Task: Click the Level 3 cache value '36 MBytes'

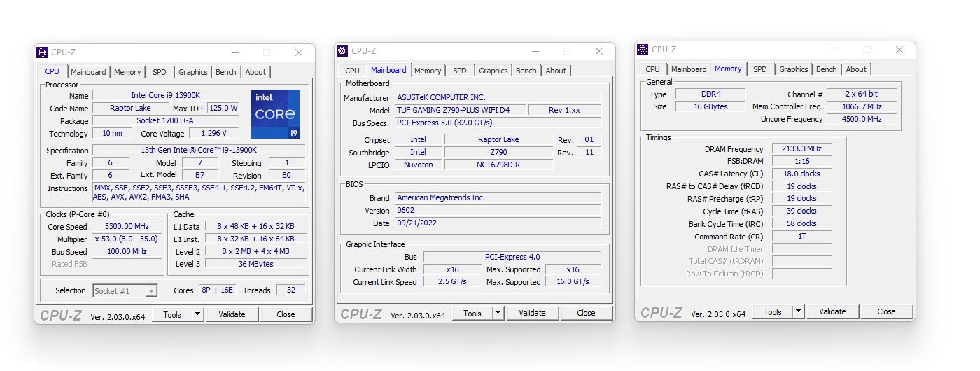Action: click(255, 264)
